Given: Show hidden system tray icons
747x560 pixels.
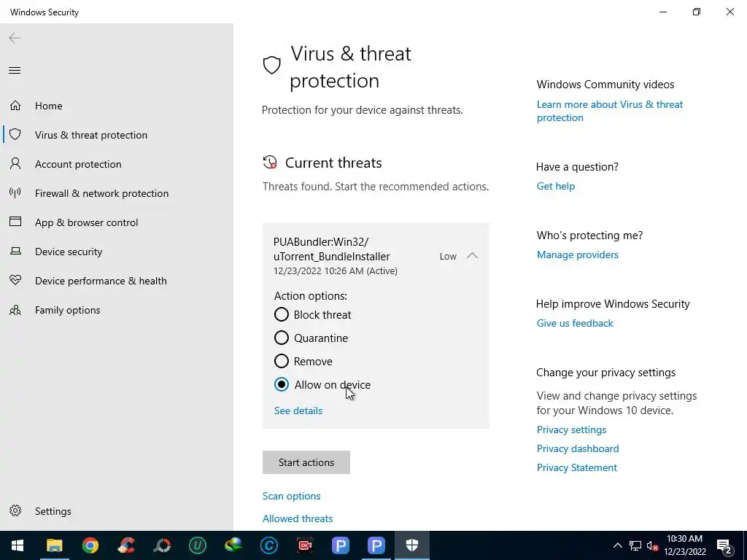Looking at the screenshot, I should [617, 545].
